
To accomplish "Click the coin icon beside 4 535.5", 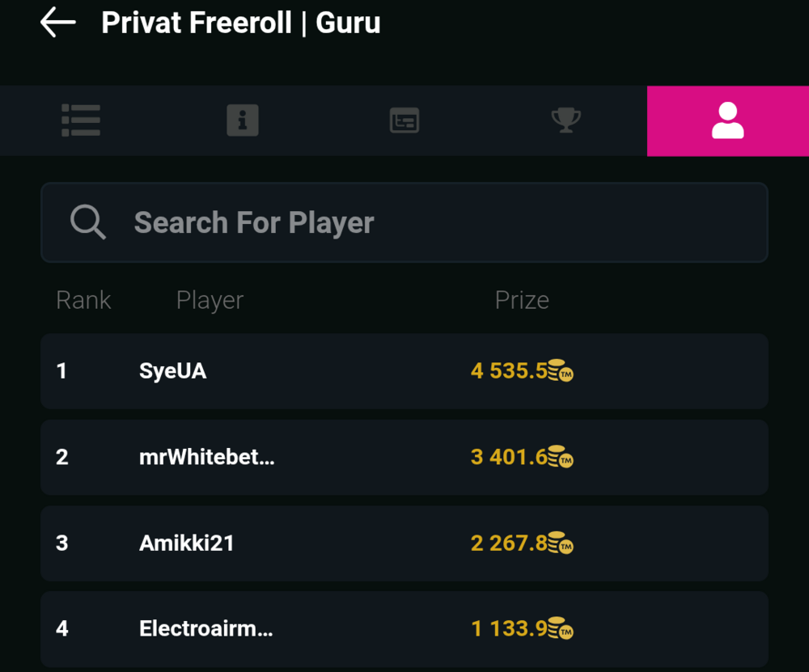I will pyautogui.click(x=561, y=370).
